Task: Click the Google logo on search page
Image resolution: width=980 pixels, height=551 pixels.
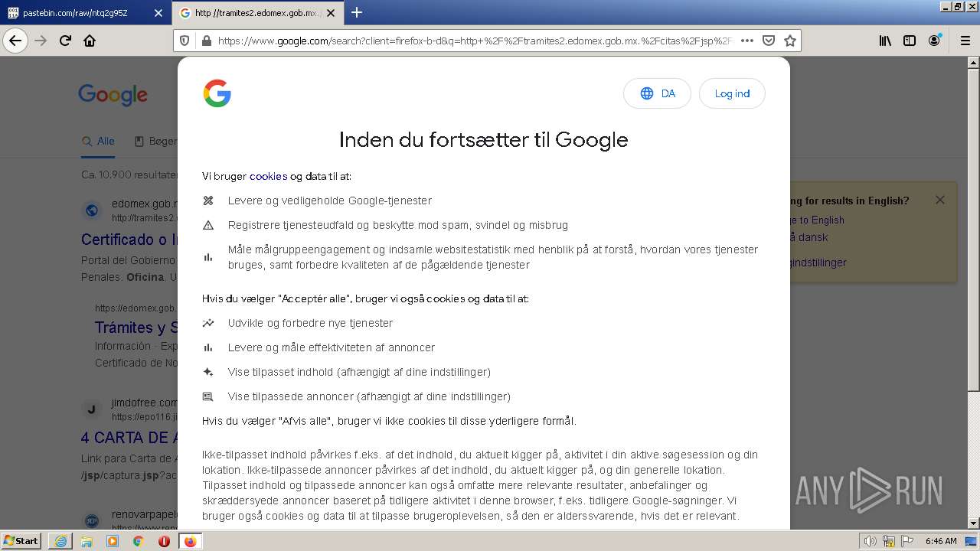Action: [113, 95]
